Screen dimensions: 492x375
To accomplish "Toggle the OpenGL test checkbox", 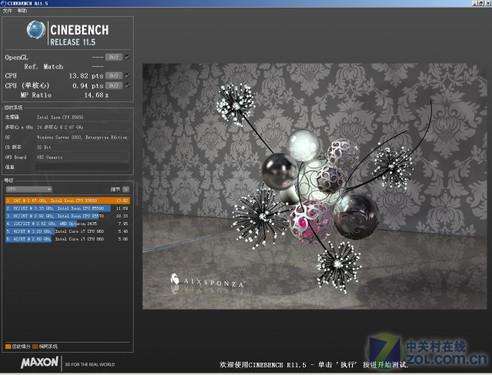I will [127, 57].
